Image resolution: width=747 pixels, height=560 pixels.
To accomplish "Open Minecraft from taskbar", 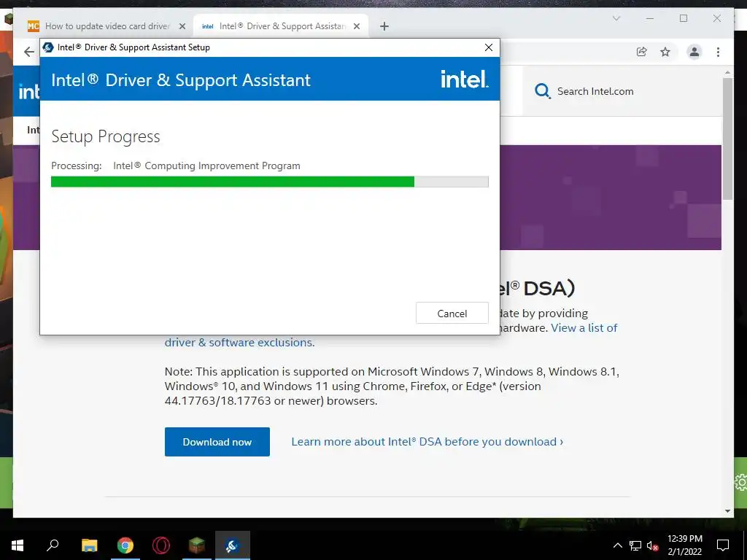I will (197, 545).
